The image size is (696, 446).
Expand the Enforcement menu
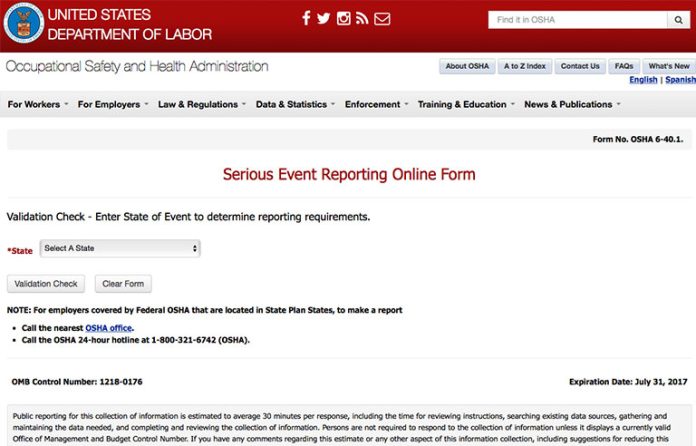pos(376,104)
